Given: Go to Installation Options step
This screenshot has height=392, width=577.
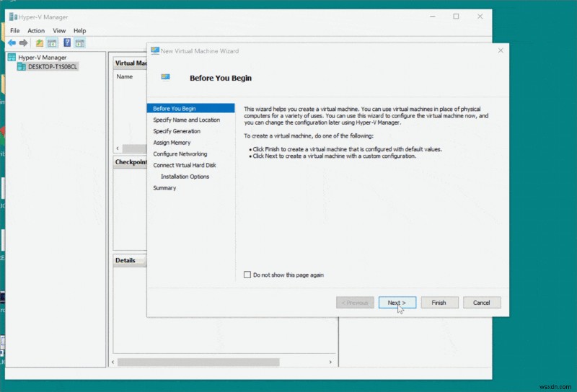Looking at the screenshot, I should coord(185,177).
